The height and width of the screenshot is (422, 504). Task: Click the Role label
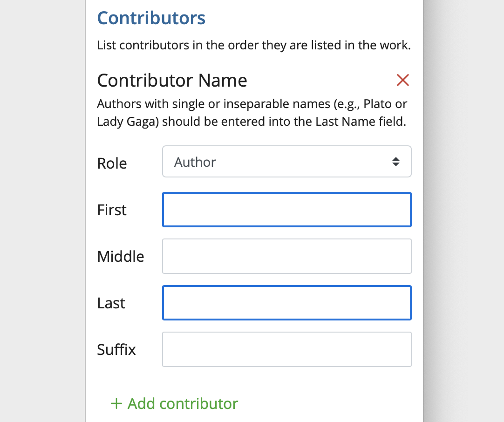112,163
